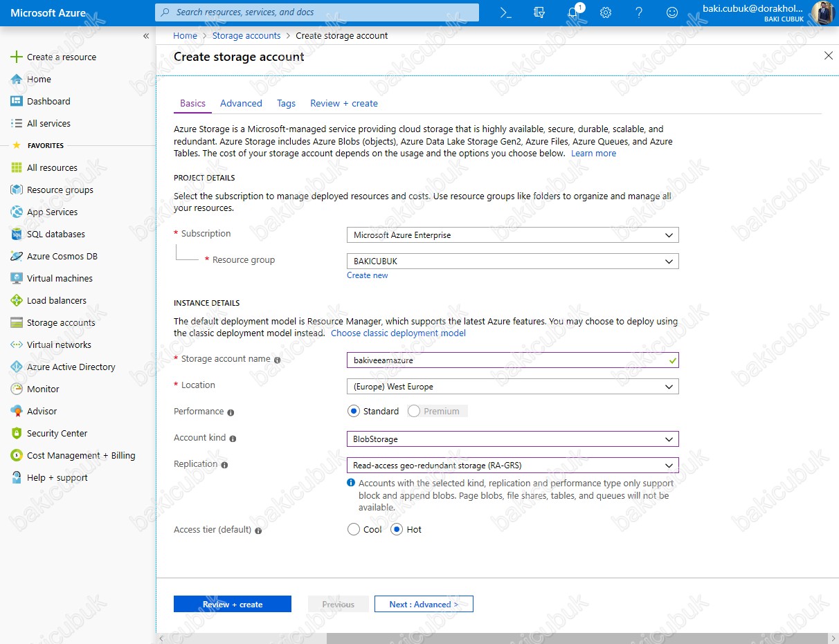Click the Create new resource group link
This screenshot has height=644, width=839.
tap(368, 275)
